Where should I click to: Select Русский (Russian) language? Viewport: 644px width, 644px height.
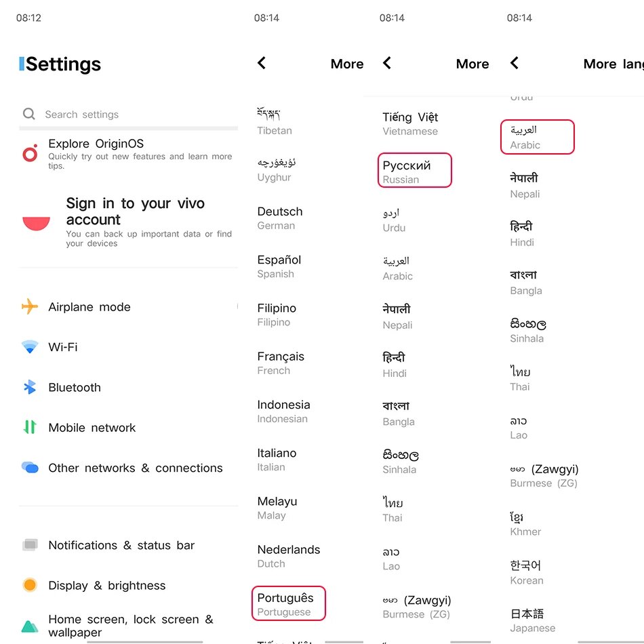[414, 172]
